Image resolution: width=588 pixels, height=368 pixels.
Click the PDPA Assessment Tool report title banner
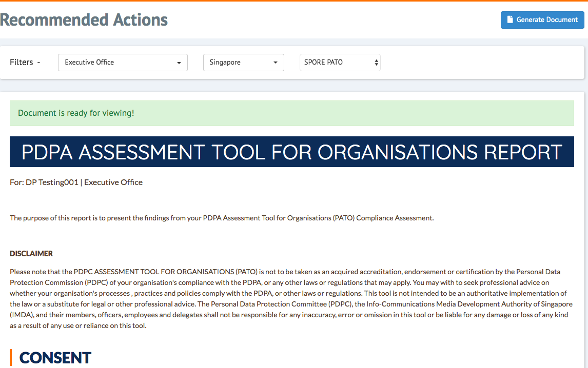tap(292, 152)
